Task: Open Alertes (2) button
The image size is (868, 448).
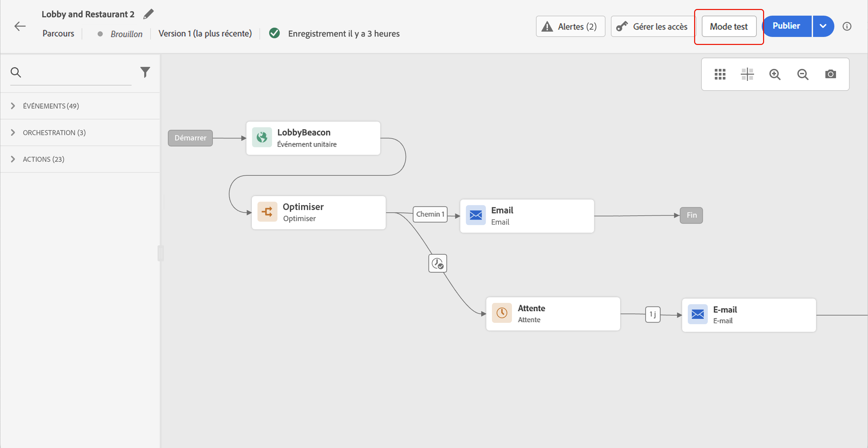Action: click(570, 26)
